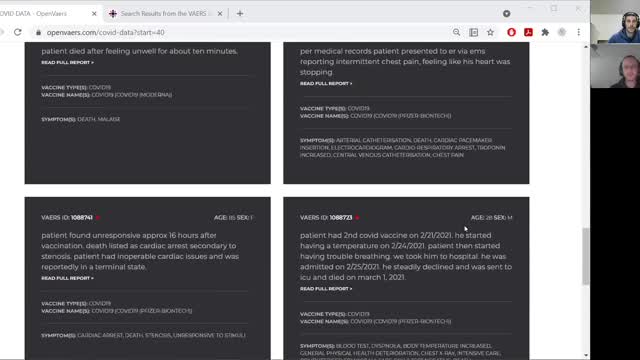
Task: Click red marker next to ID 1088741
Action: point(98,218)
